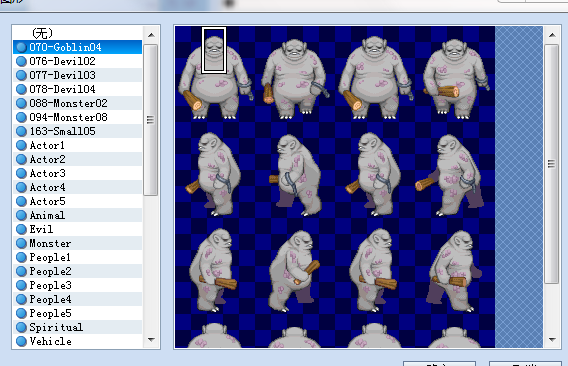Click the file list scrollbar down arrow

(x=151, y=340)
